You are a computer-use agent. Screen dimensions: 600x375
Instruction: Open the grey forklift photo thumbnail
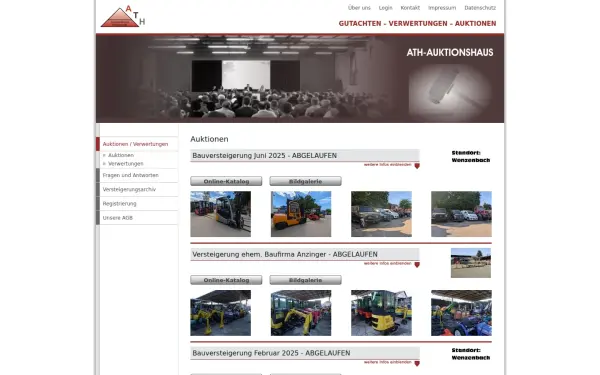(221, 214)
